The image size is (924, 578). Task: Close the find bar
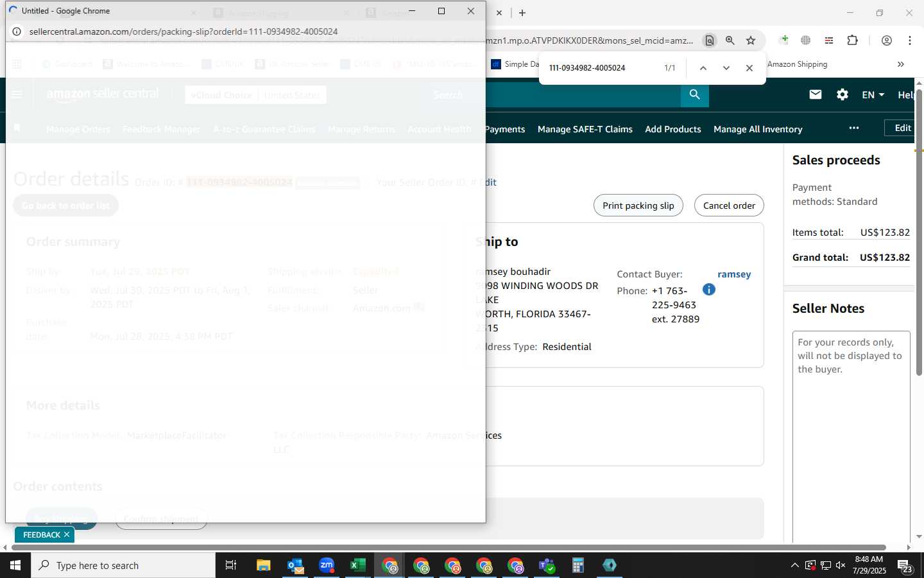(x=749, y=68)
